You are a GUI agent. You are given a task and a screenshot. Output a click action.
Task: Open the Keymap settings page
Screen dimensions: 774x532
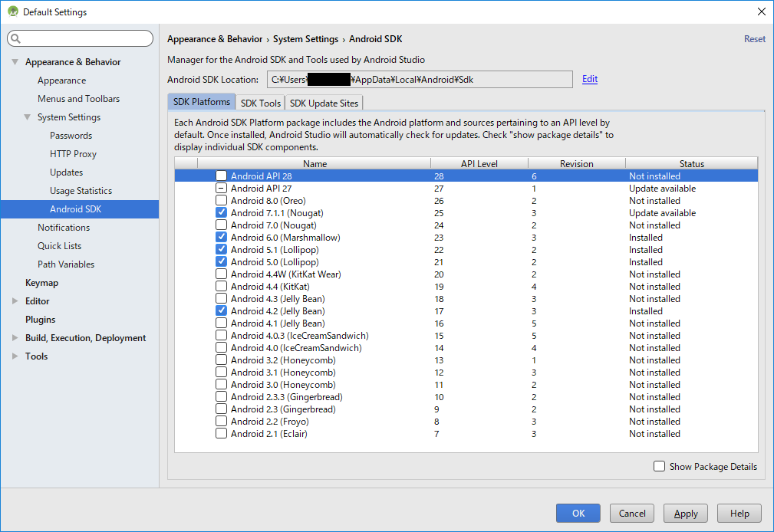point(41,283)
